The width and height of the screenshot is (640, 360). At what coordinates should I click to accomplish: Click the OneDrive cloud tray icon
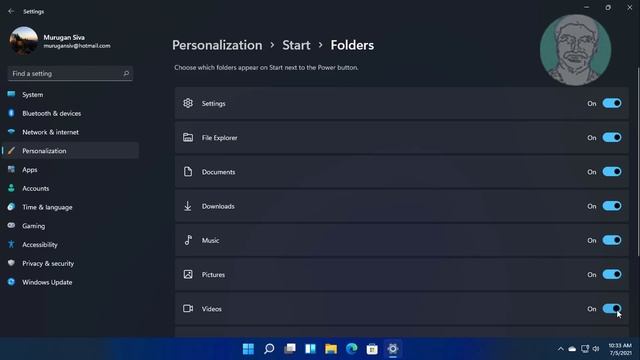pos(572,349)
